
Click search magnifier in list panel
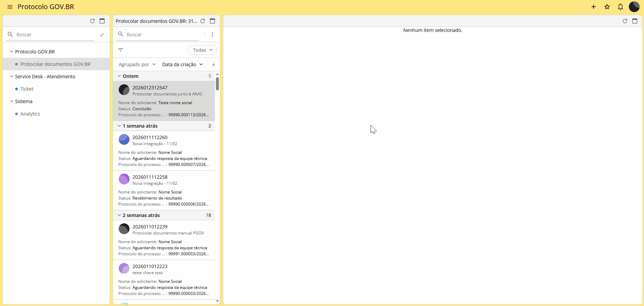click(x=120, y=34)
